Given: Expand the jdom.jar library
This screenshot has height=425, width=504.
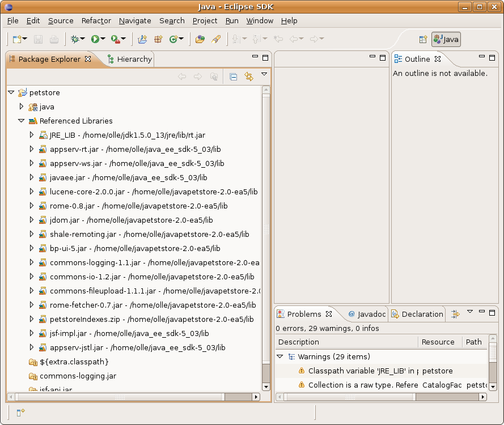Looking at the screenshot, I should tap(32, 220).
